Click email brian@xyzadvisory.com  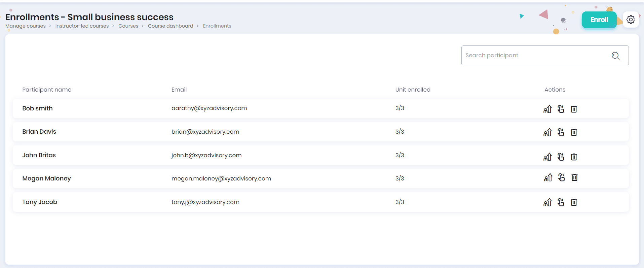(205, 132)
